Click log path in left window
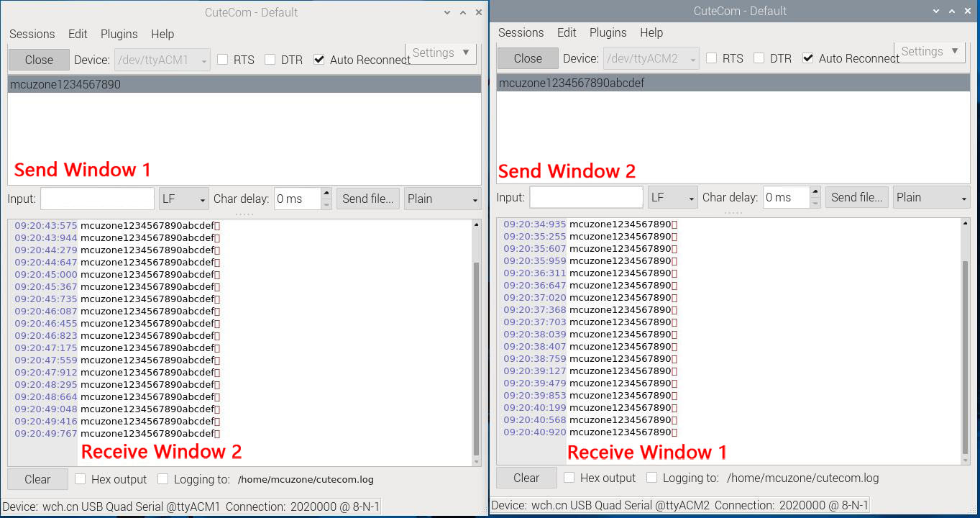This screenshot has width=980, height=518. click(306, 479)
